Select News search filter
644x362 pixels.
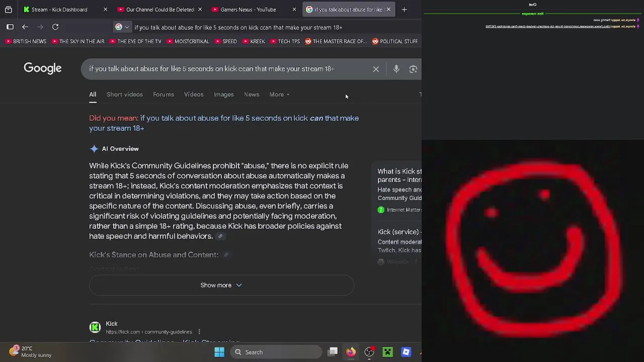click(x=252, y=95)
